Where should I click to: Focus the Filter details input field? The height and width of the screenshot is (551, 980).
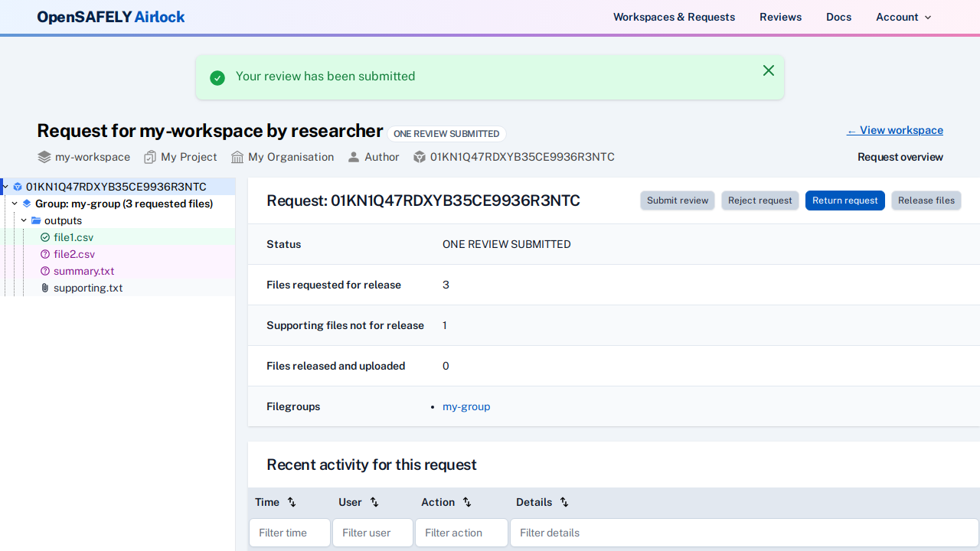point(743,533)
